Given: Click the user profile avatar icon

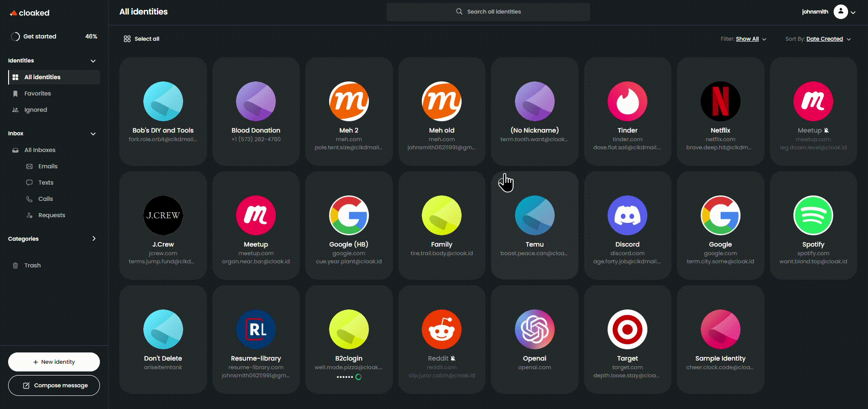Looking at the screenshot, I should tap(840, 12).
